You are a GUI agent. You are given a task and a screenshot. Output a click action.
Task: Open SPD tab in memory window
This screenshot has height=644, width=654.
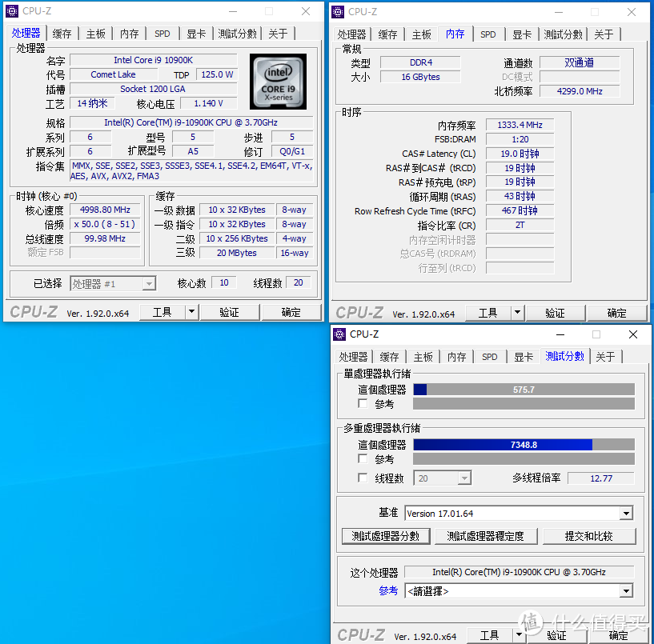pos(488,34)
